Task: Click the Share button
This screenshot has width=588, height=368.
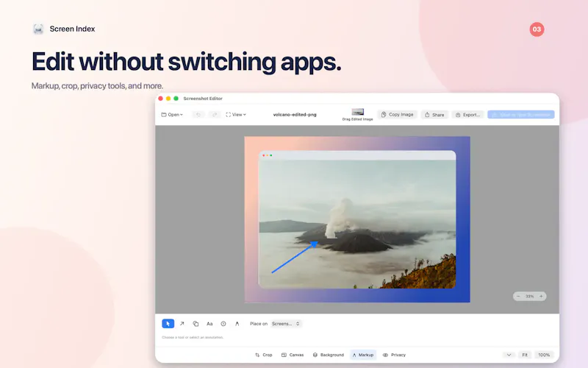Action: [434, 115]
